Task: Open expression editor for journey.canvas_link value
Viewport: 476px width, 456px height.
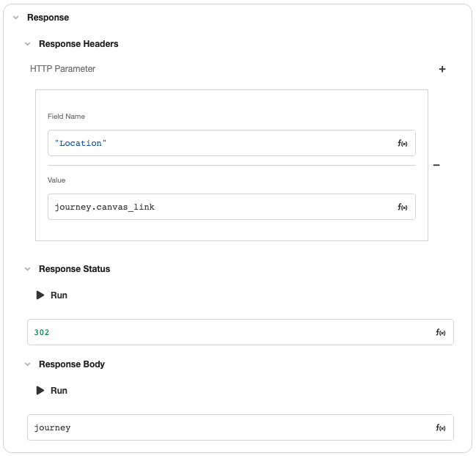Action: [403, 207]
